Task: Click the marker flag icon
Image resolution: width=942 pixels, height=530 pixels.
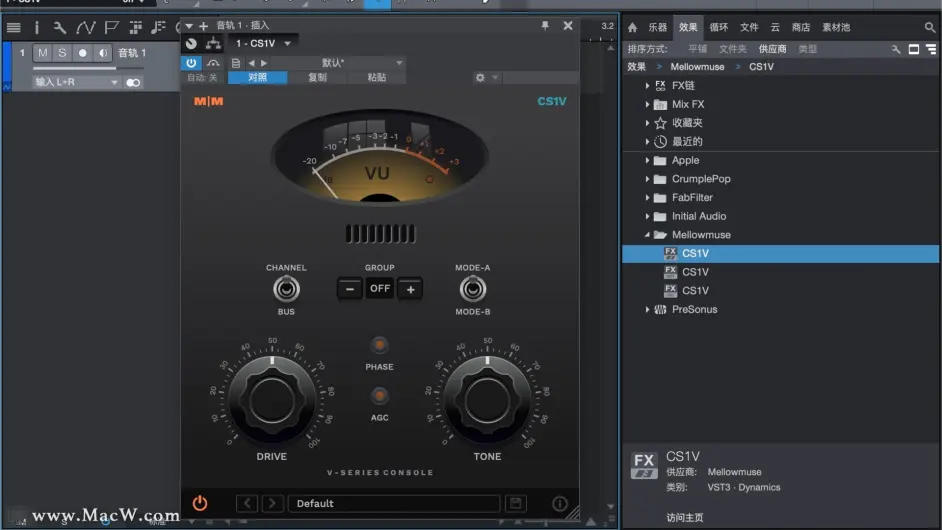Action: coord(111,28)
